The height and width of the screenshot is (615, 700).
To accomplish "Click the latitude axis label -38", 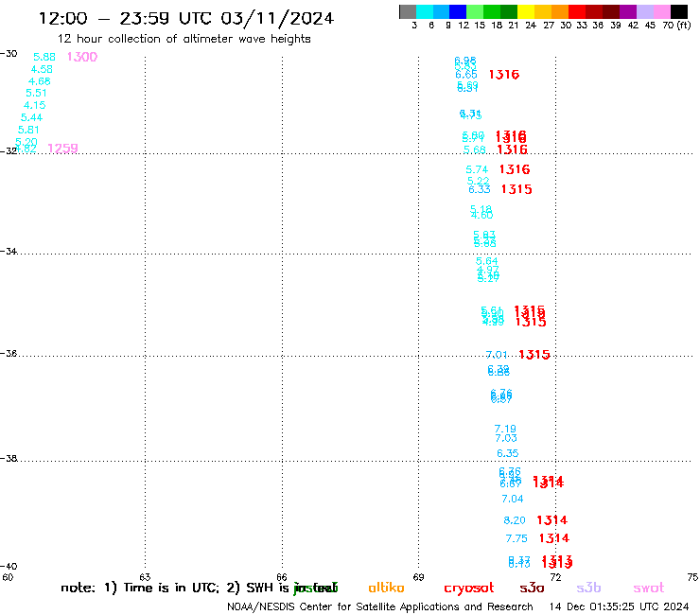I will pos(9,459).
